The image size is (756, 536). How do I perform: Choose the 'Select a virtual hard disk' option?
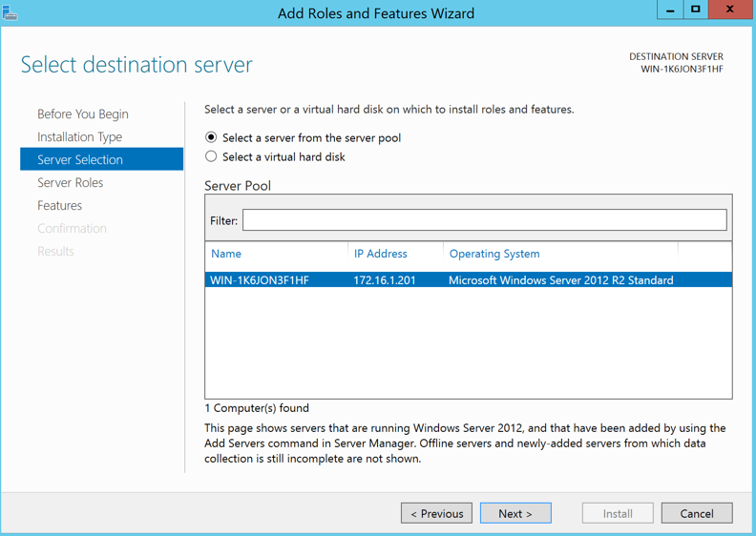tap(211, 156)
